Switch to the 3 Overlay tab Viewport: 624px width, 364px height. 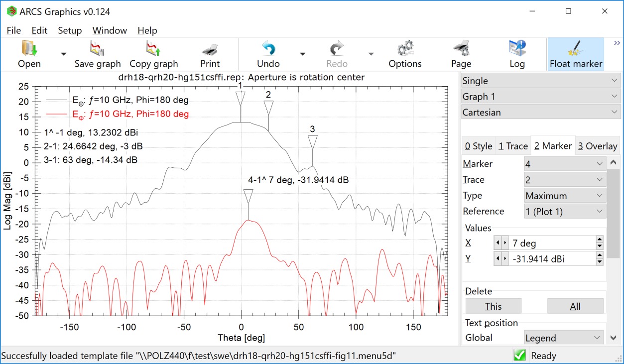(597, 146)
